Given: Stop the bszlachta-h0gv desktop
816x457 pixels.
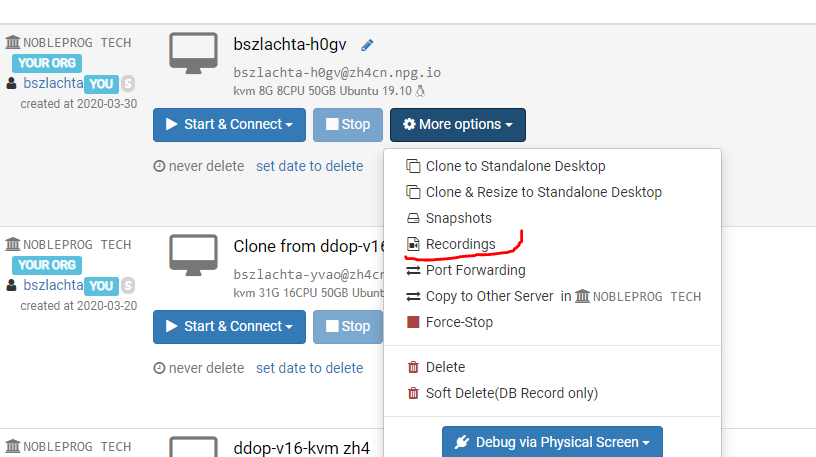Looking at the screenshot, I should coord(348,125).
